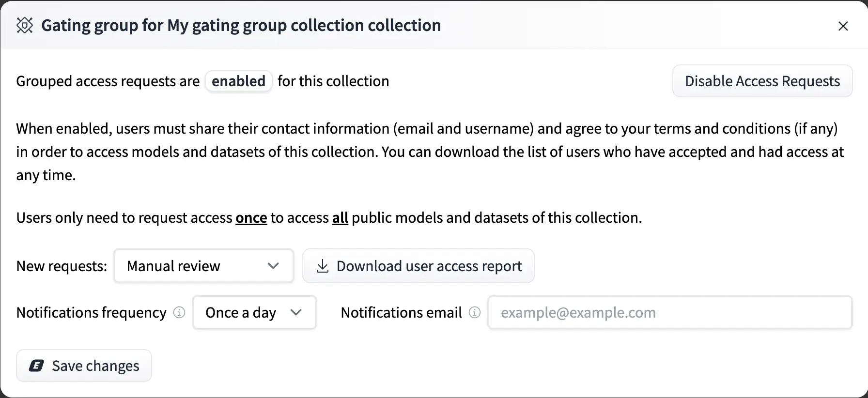Click the chevron arrow beside Manual review

point(273,266)
